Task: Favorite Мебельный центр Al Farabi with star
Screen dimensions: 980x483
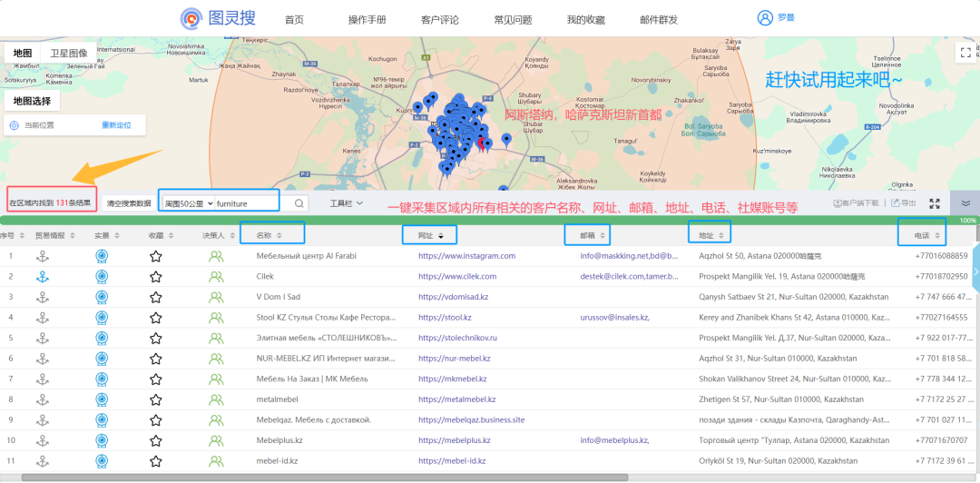Action: point(156,256)
